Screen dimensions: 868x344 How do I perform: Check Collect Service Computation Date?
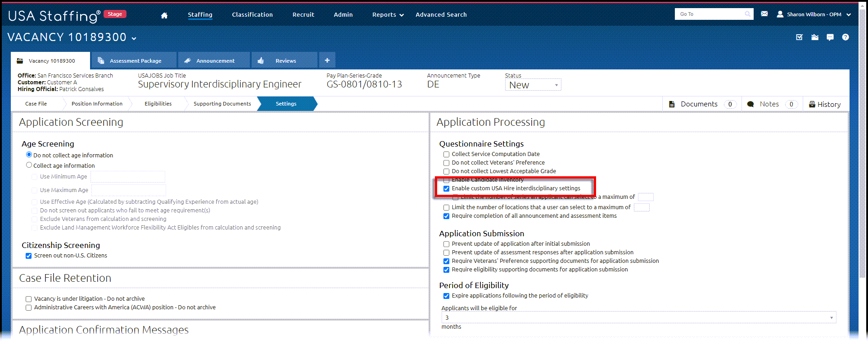pos(446,154)
